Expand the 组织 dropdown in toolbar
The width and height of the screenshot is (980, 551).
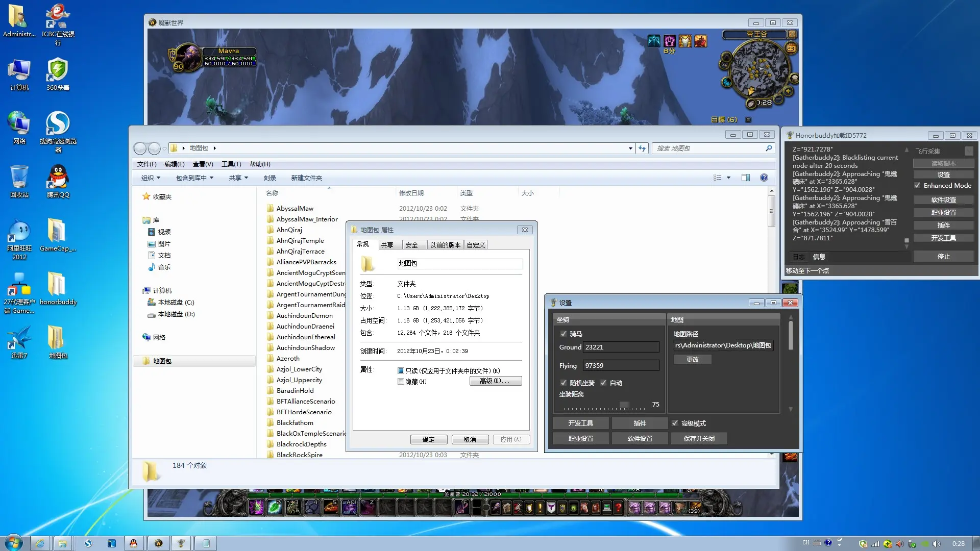[x=151, y=178]
